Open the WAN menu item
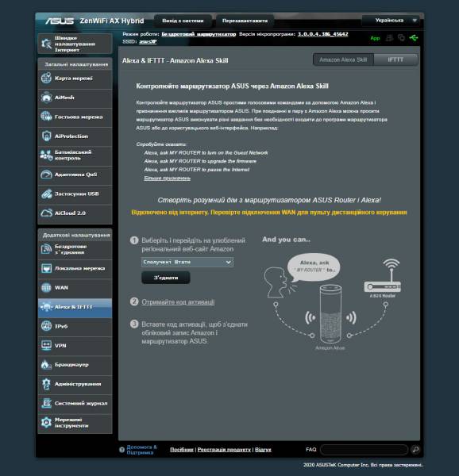459x476 pixels. [x=75, y=288]
